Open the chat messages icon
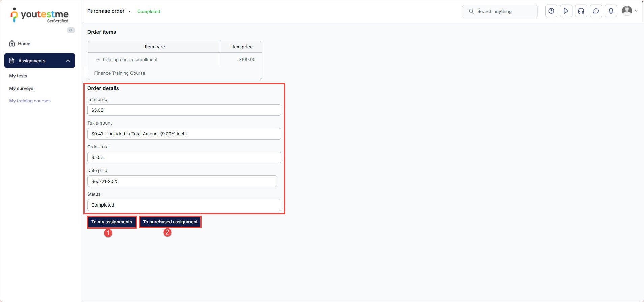Image resolution: width=644 pixels, height=302 pixels. 596,11
